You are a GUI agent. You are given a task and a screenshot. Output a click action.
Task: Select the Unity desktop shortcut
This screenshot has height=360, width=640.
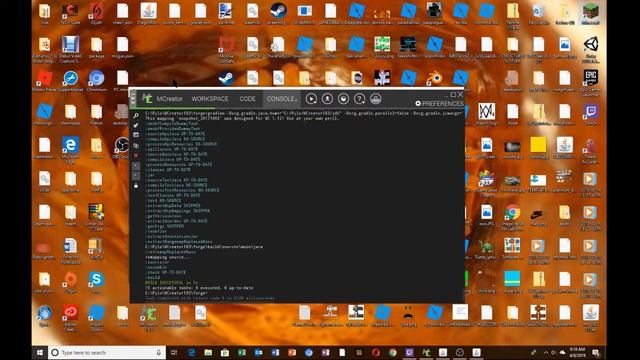(x=591, y=50)
